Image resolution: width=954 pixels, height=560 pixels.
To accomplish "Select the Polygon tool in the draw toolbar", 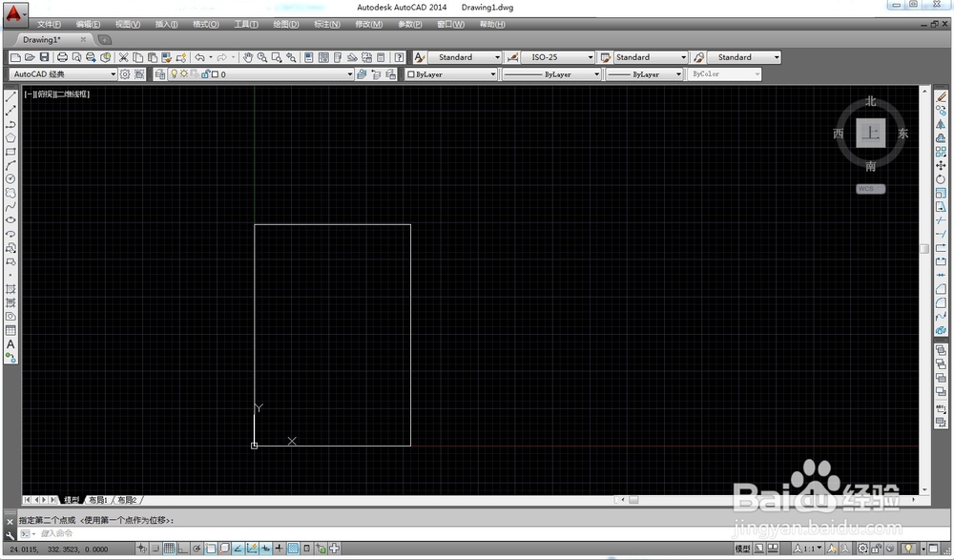I will [x=10, y=138].
